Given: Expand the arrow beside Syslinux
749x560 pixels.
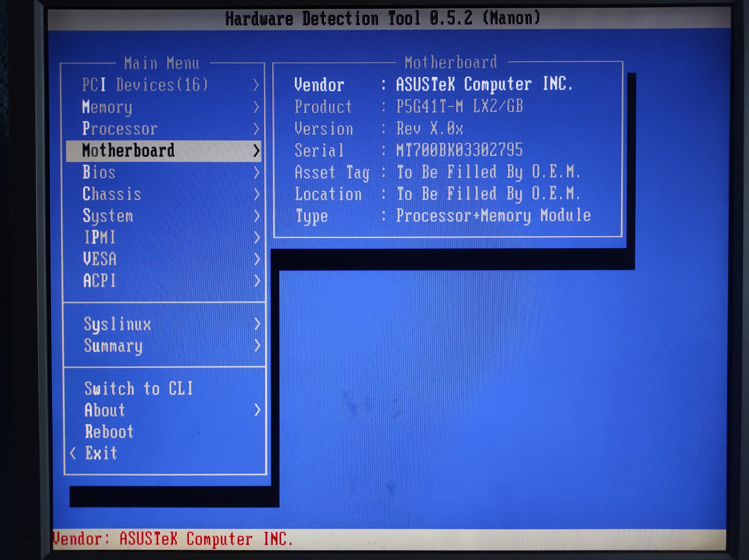Looking at the screenshot, I should click(x=257, y=324).
